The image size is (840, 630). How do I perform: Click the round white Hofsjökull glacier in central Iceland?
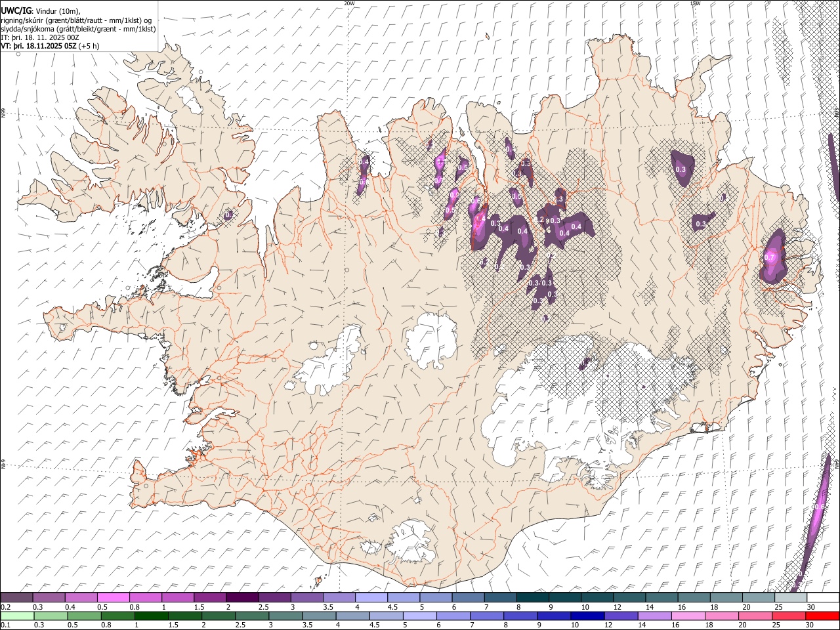pos(431,340)
